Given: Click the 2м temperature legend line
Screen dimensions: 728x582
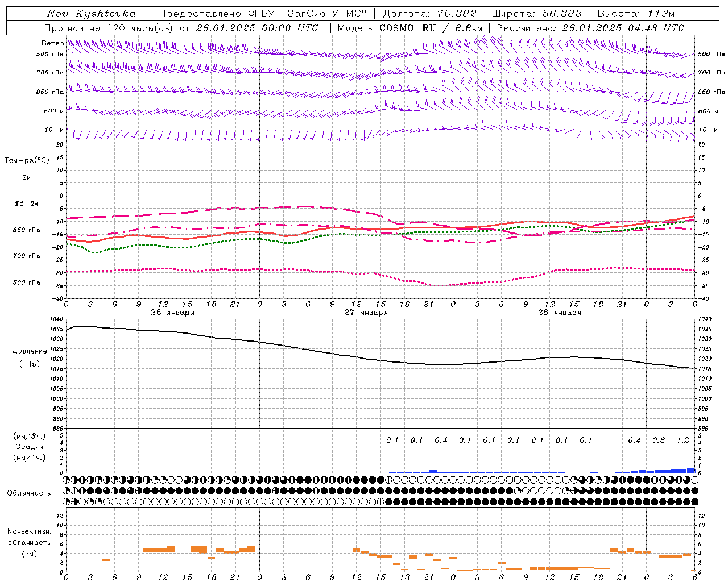Looking at the screenshot, I should pyautogui.click(x=27, y=180).
